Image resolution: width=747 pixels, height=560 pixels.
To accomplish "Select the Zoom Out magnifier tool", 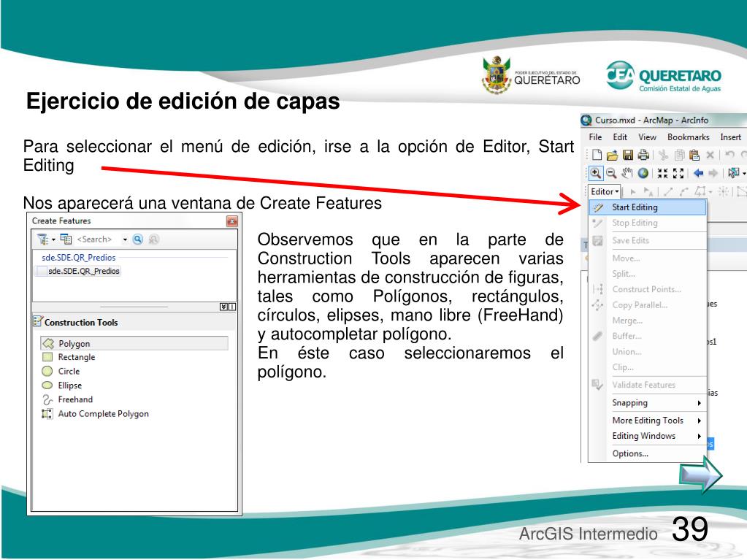I will 611,173.
